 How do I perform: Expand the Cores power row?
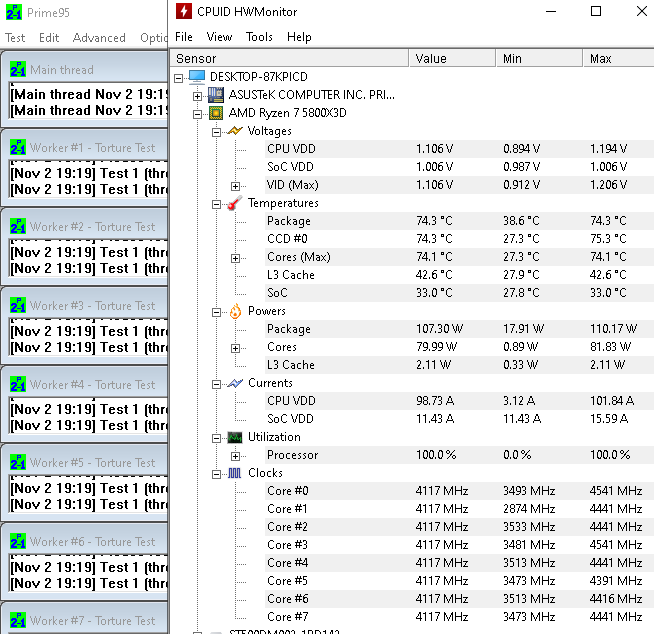(235, 348)
